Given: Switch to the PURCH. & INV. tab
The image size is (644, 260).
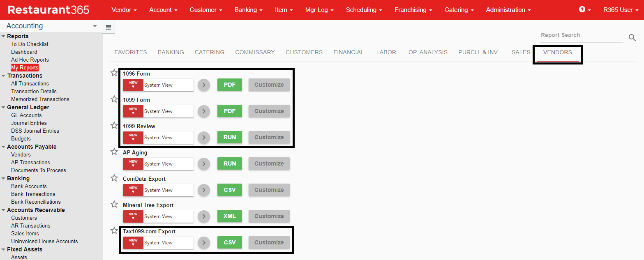Looking at the screenshot, I should pos(478,52).
